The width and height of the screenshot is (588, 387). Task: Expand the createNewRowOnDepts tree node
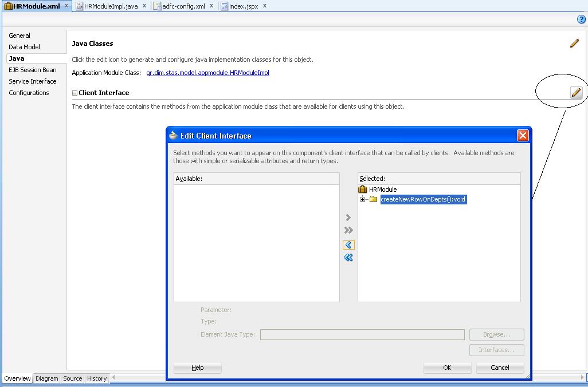[362, 199]
